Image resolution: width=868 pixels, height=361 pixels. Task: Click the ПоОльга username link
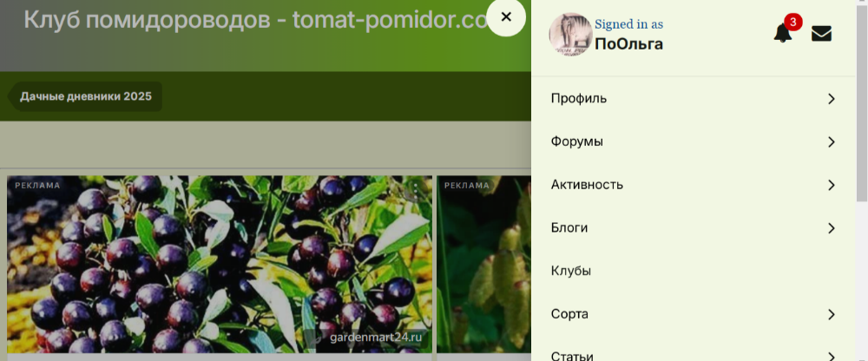tap(628, 43)
